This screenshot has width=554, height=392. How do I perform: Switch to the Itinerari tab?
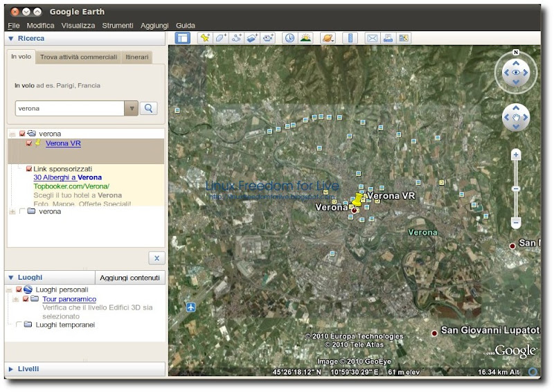click(136, 57)
